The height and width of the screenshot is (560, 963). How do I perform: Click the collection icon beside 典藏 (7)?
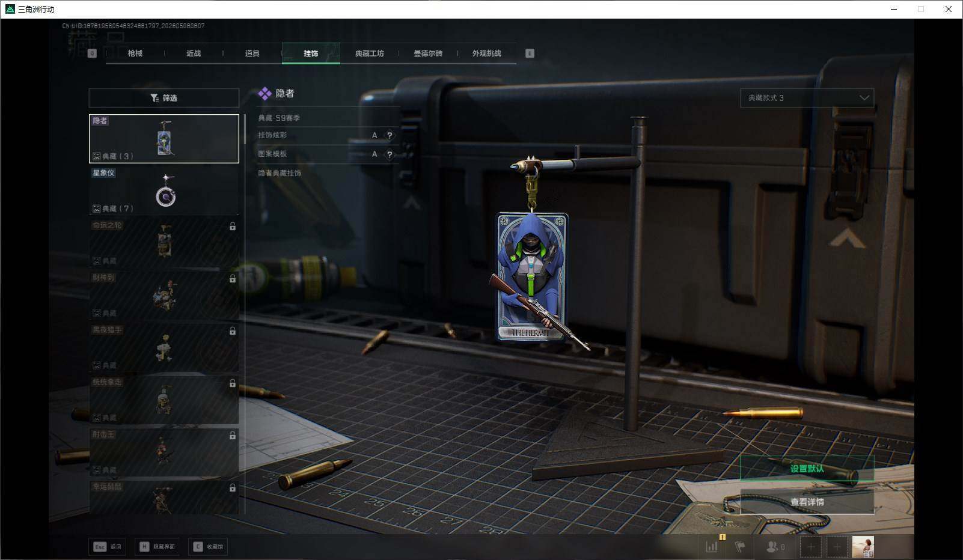96,208
